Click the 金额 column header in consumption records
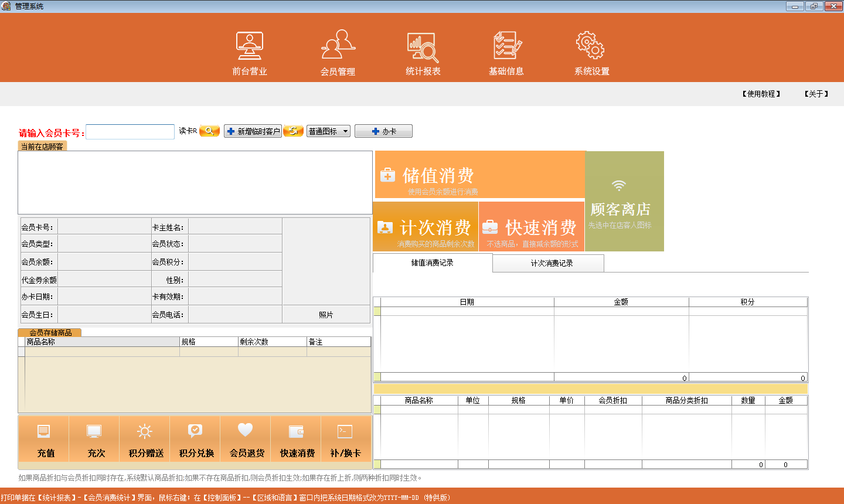The image size is (844, 504). (621, 302)
